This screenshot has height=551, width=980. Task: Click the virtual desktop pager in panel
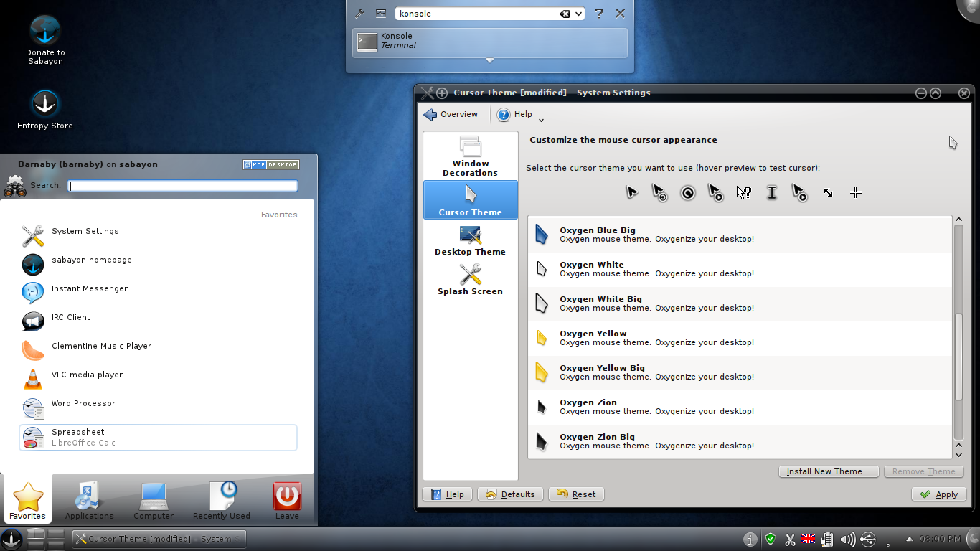pos(46,539)
